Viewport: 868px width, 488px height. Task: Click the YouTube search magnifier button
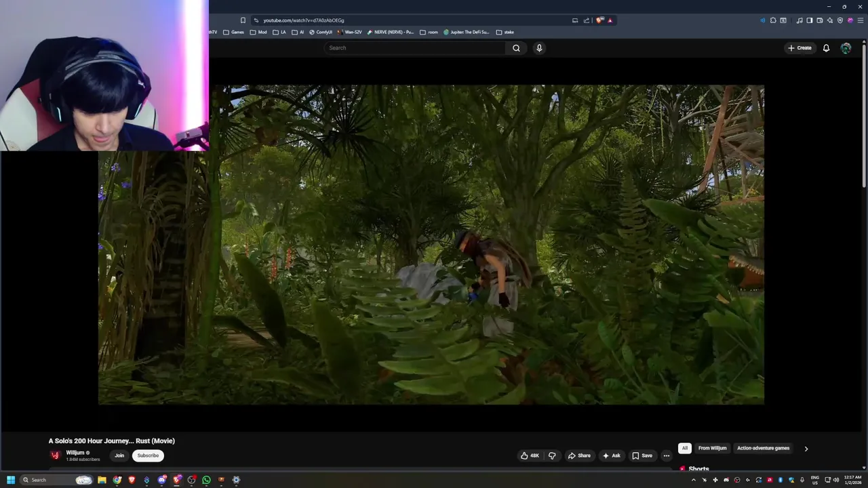click(x=516, y=48)
